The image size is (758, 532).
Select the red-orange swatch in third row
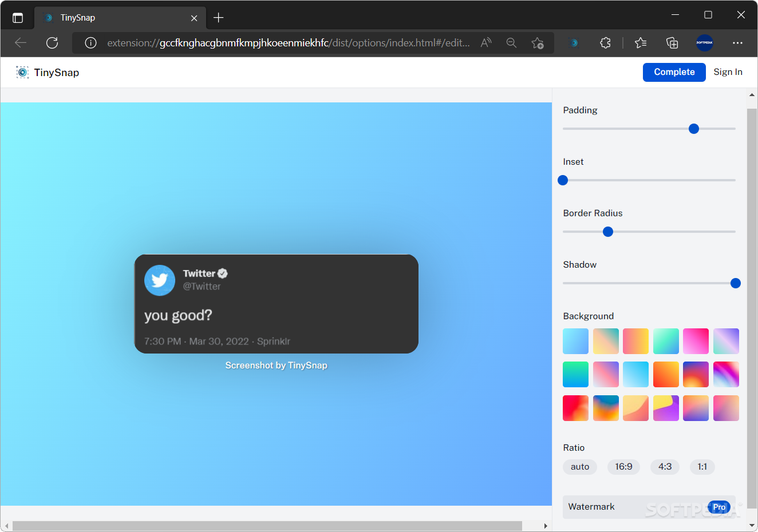tap(575, 408)
